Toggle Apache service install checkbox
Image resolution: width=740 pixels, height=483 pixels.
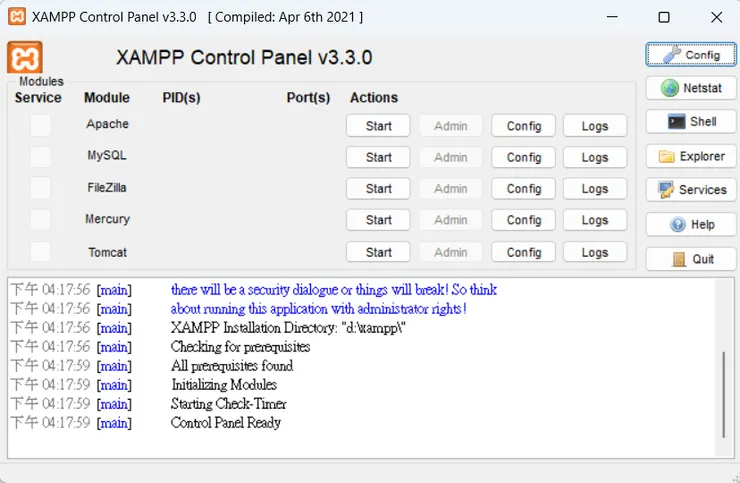tap(40, 126)
